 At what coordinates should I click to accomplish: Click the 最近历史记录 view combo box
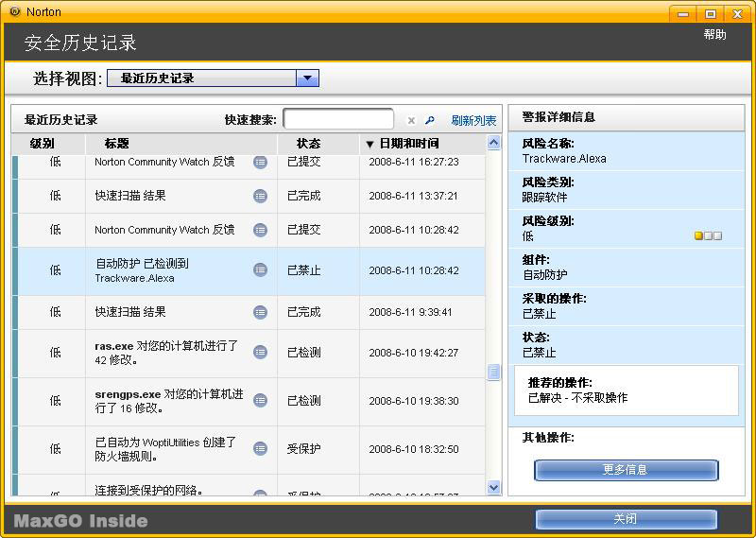pyautogui.click(x=213, y=78)
